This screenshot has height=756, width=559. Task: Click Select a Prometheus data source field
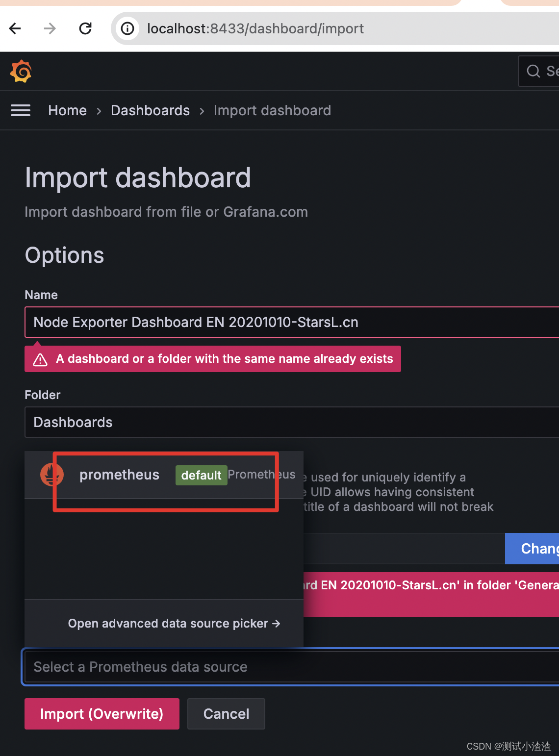click(x=292, y=667)
